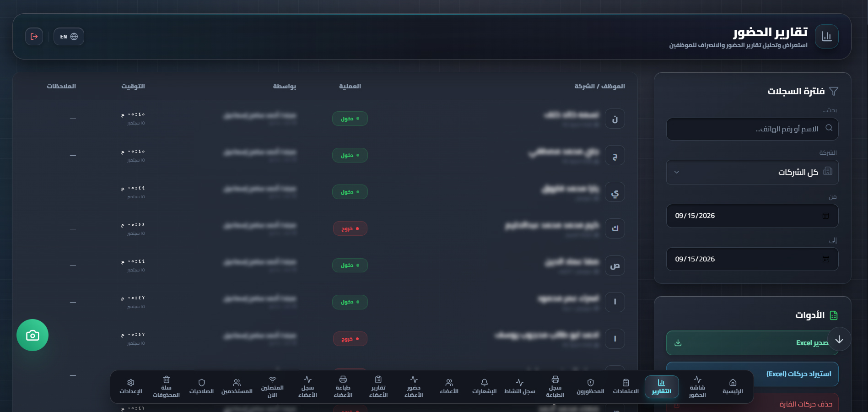Open المستخدمين users tab
This screenshot has height=412, width=868.
(x=237, y=387)
